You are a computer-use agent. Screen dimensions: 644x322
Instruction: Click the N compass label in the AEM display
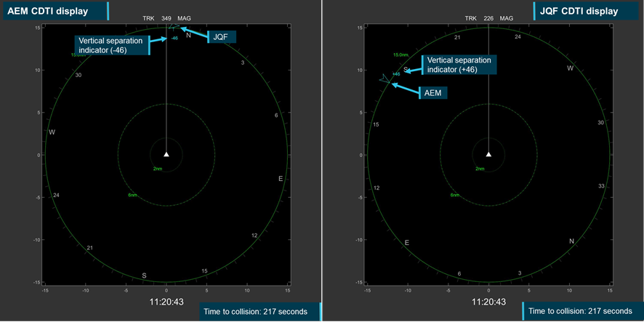click(x=188, y=35)
